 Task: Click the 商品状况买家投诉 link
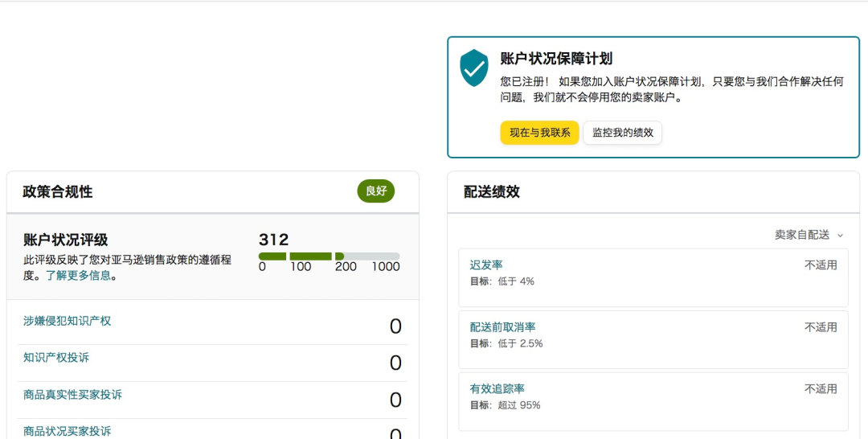point(68,432)
